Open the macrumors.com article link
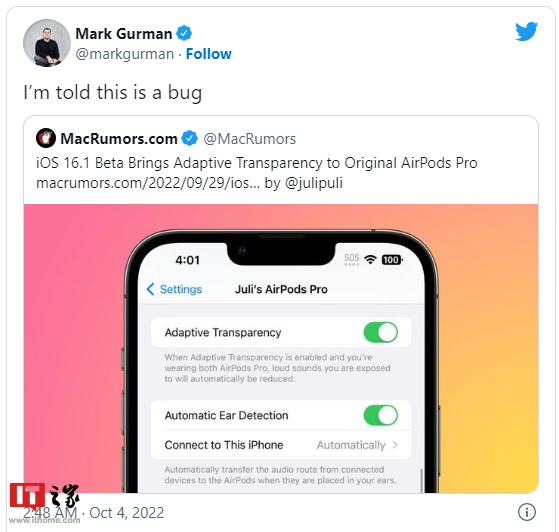 click(x=148, y=183)
